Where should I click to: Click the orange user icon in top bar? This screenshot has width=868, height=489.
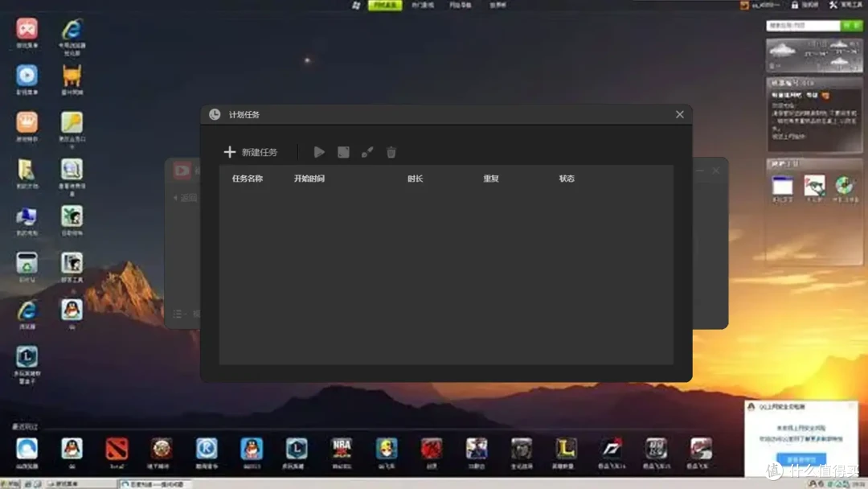[744, 5]
